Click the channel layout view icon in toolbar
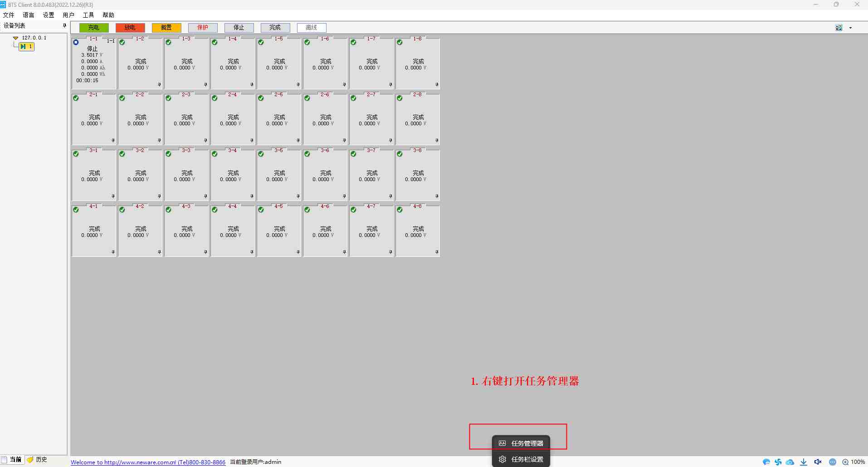This screenshot has height=467, width=868. 839,28
